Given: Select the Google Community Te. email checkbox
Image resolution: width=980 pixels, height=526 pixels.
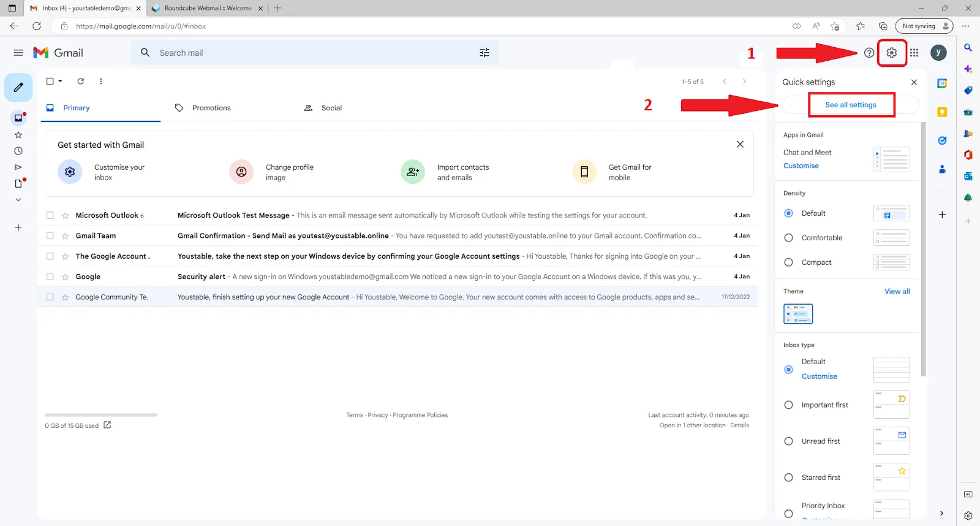Looking at the screenshot, I should 50,297.
